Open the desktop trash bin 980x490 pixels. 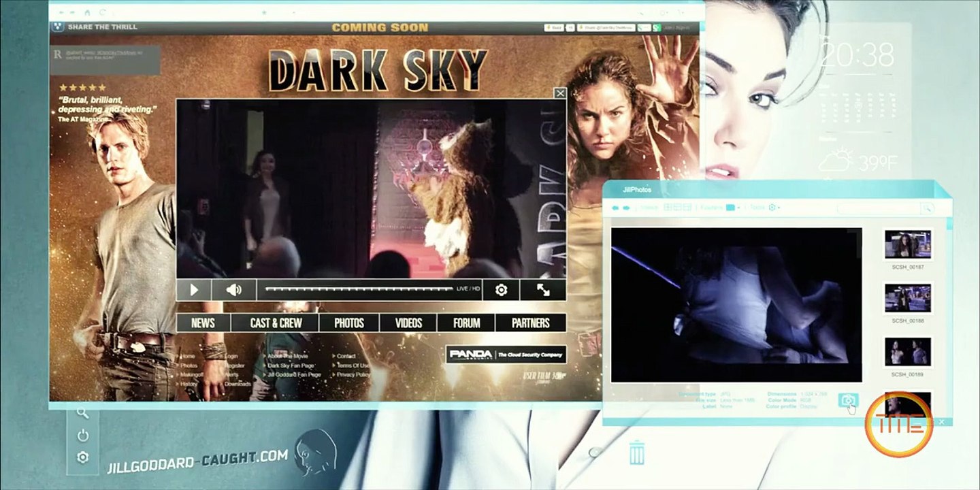click(x=637, y=453)
